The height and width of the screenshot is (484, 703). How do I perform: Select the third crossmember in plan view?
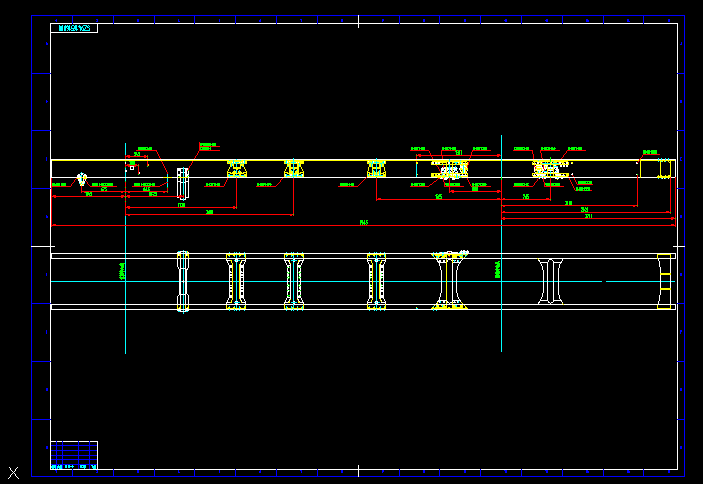click(294, 282)
